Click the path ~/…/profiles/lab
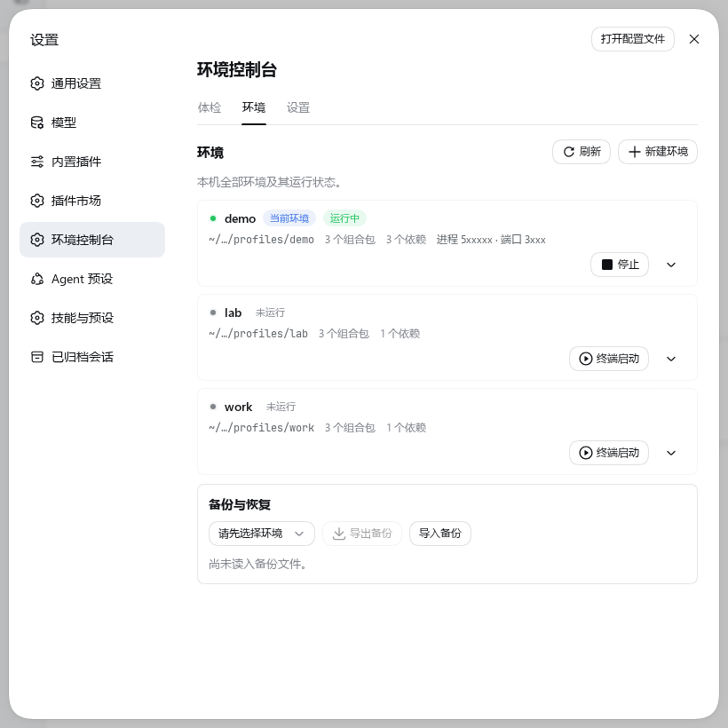The height and width of the screenshot is (728, 728). (258, 334)
